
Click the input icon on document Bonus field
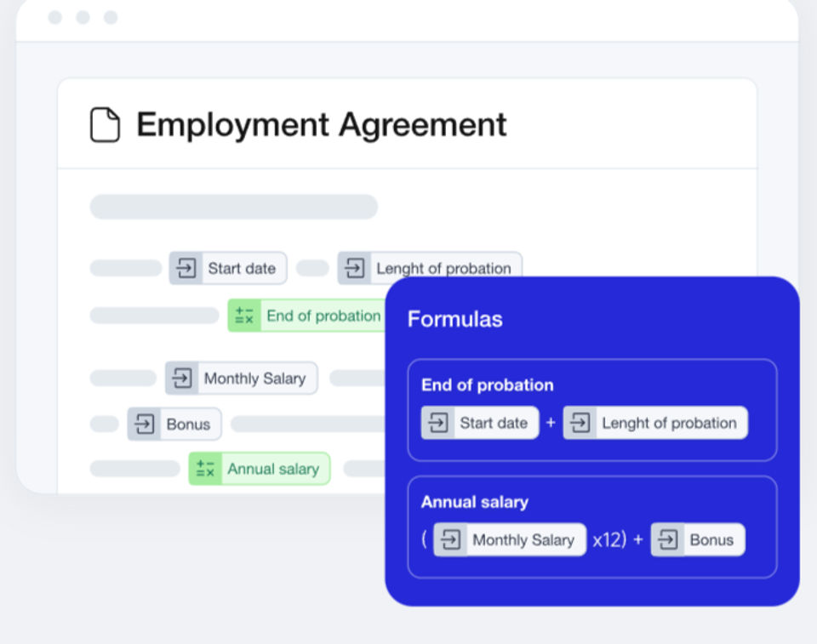coord(144,425)
